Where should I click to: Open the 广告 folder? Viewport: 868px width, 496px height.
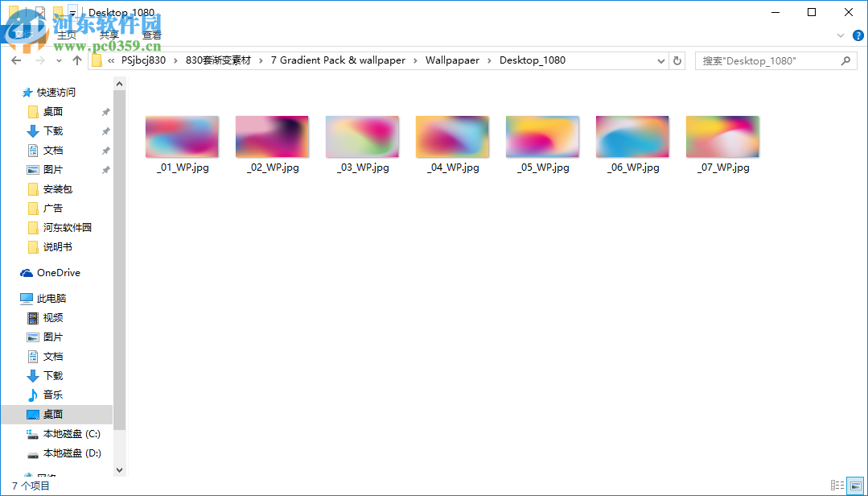point(52,209)
